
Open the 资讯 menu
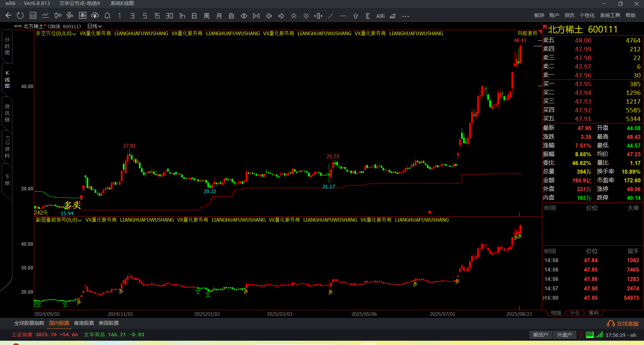pos(569,15)
